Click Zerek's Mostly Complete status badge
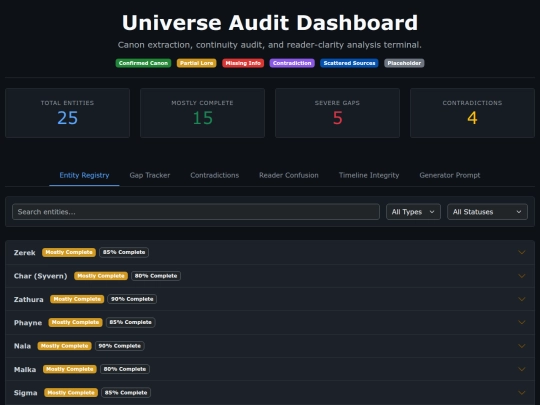The height and width of the screenshot is (405, 540). click(69, 252)
